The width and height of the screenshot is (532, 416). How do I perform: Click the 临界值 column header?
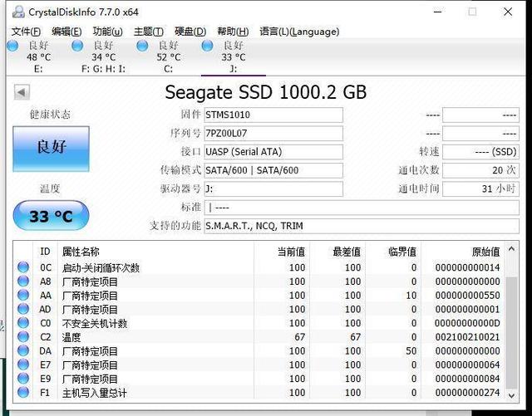[393, 252]
